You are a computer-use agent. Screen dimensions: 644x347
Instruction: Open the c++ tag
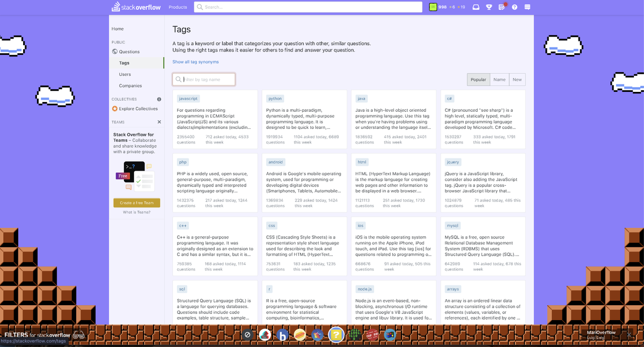183,226
